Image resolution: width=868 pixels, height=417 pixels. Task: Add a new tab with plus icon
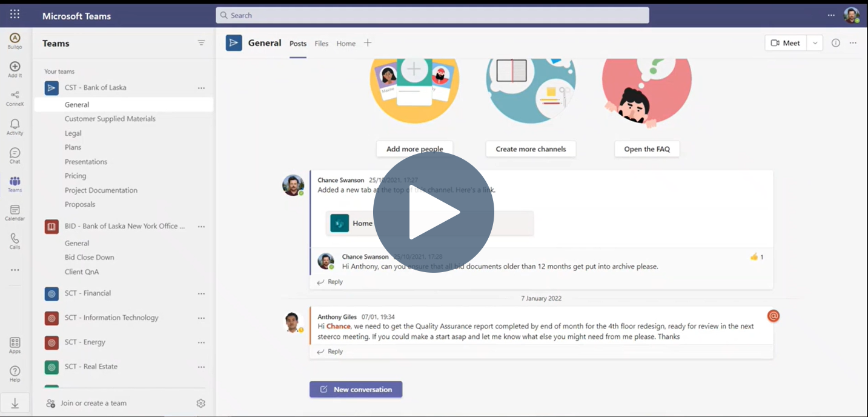click(x=368, y=43)
